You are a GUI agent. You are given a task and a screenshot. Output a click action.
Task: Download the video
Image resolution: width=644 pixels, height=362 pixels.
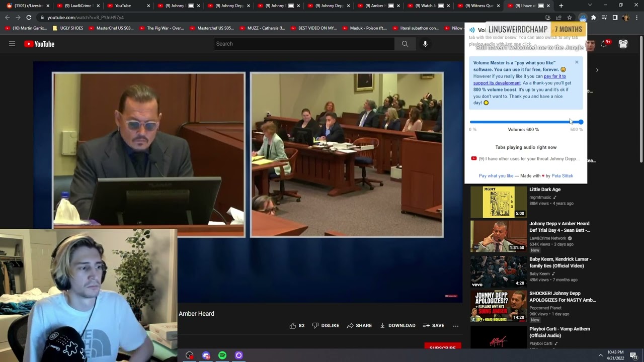click(397, 325)
